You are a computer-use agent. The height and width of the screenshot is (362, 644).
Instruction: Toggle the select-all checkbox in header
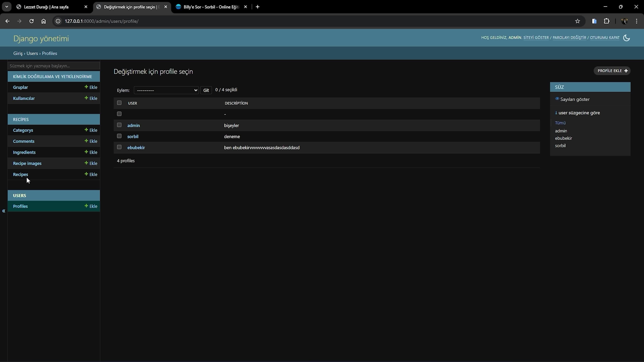click(119, 103)
